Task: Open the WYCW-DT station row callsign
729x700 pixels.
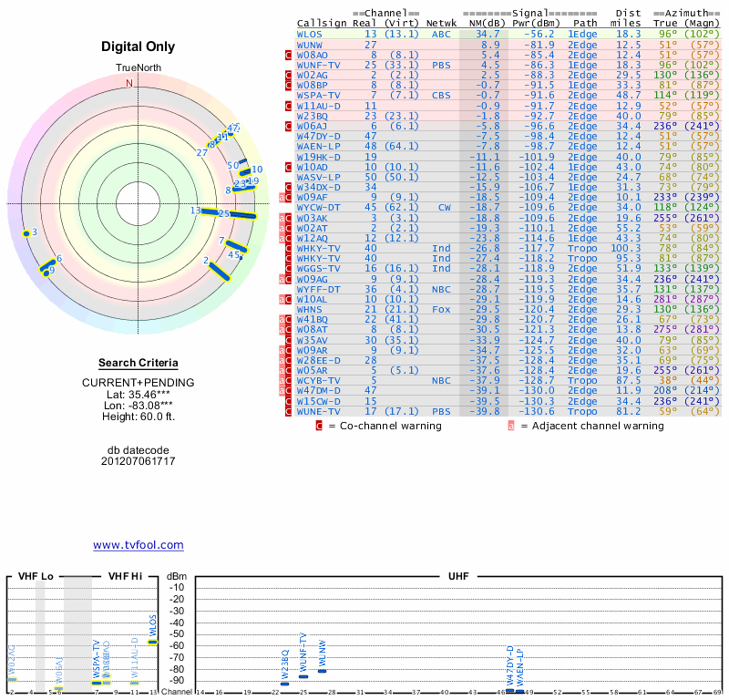Action: [319, 207]
